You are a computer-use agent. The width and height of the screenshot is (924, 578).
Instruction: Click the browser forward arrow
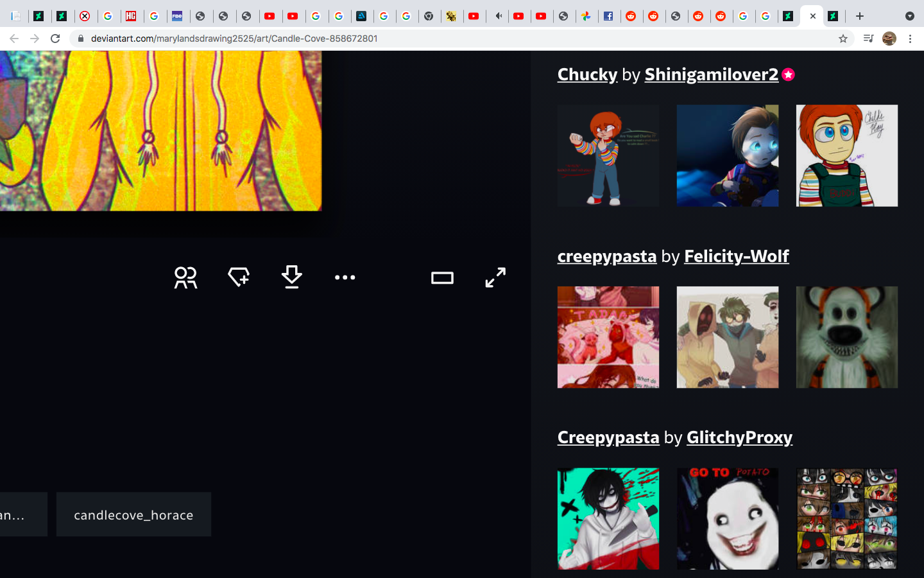point(35,39)
